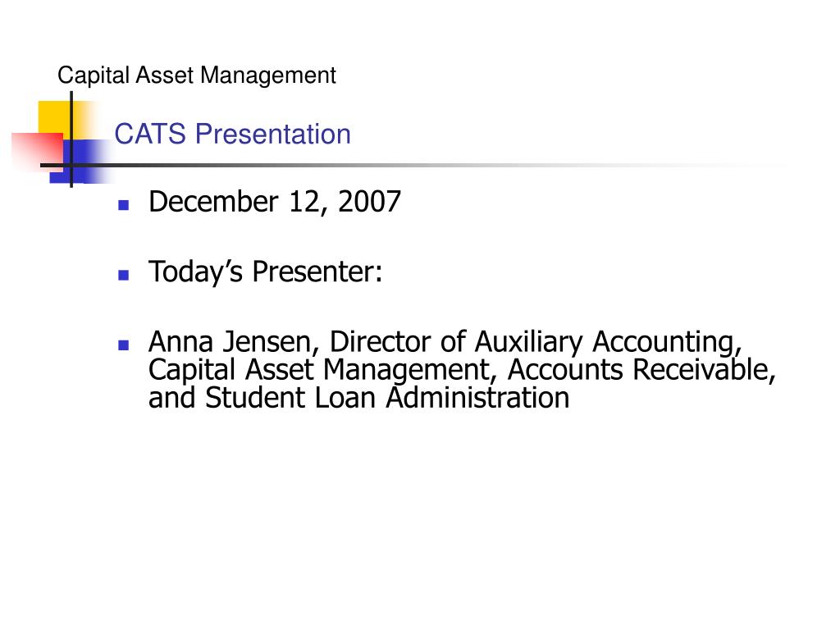Click the word CATS in the title
Viewport: 840px width, 630px height.
click(x=150, y=134)
